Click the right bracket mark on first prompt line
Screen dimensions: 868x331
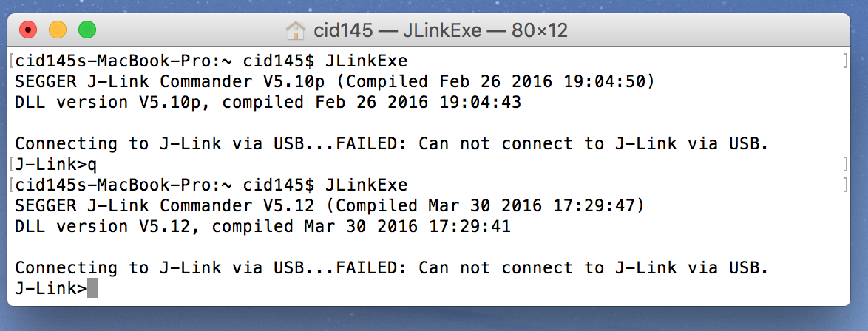[846, 61]
